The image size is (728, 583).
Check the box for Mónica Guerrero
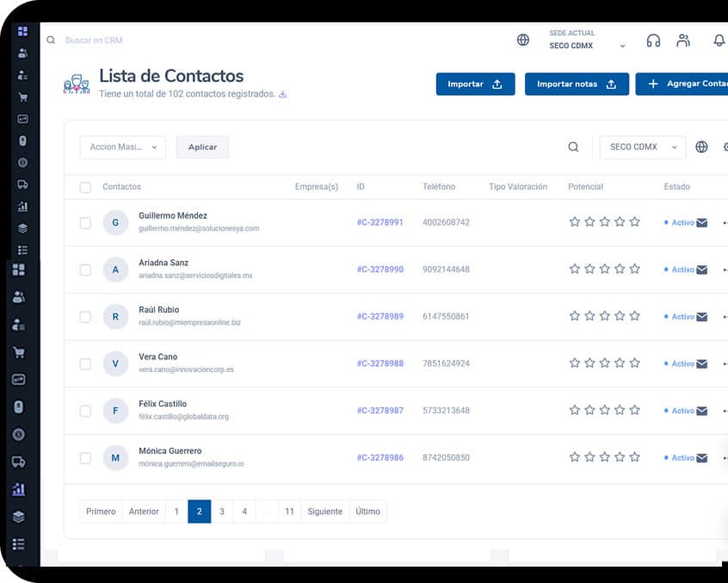click(85, 458)
